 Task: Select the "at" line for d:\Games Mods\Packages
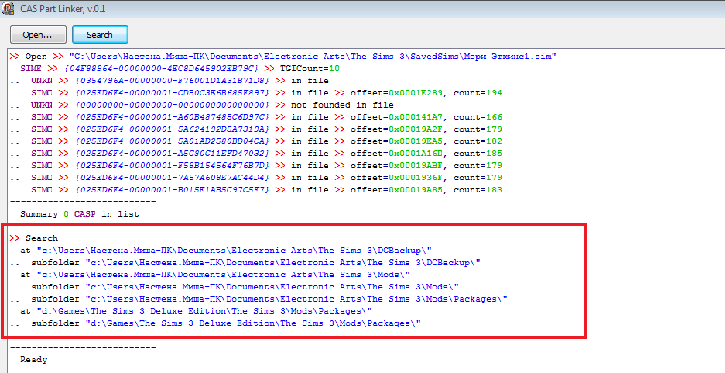(x=196, y=311)
